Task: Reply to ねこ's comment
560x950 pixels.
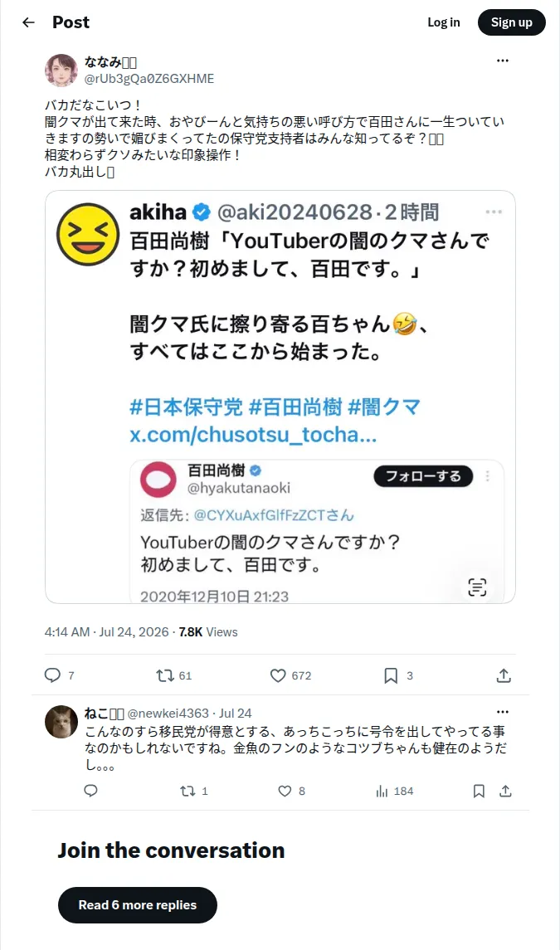Action: [90, 791]
